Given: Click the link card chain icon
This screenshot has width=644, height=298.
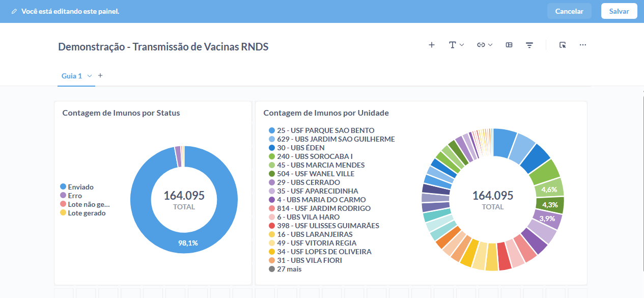Looking at the screenshot, I should tap(481, 45).
